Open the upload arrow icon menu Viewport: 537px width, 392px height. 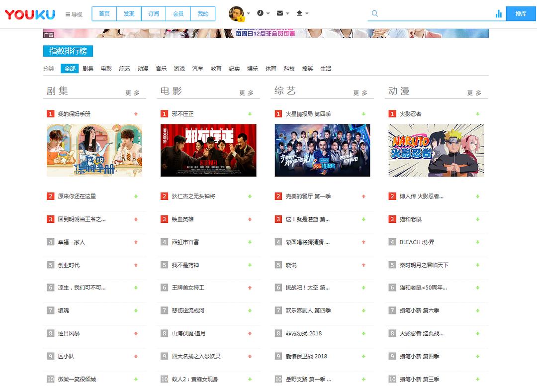[x=299, y=13]
